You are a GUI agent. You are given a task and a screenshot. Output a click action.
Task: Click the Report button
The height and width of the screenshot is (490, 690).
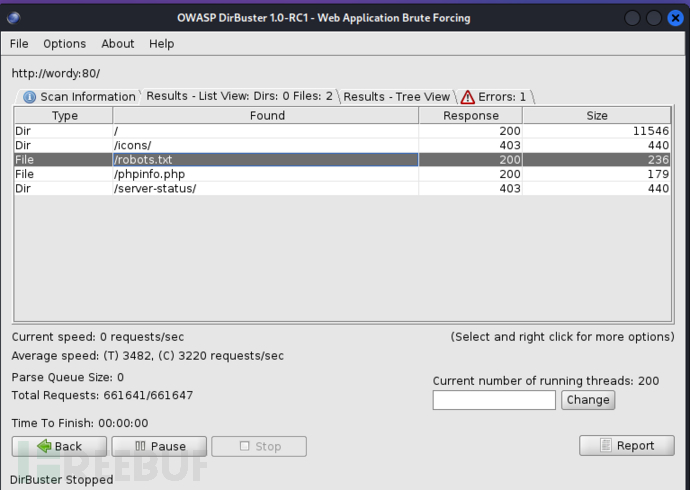626,446
